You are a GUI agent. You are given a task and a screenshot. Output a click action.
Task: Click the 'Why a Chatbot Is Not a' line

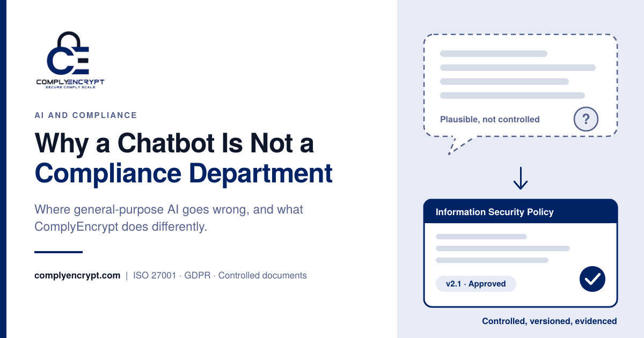175,143
